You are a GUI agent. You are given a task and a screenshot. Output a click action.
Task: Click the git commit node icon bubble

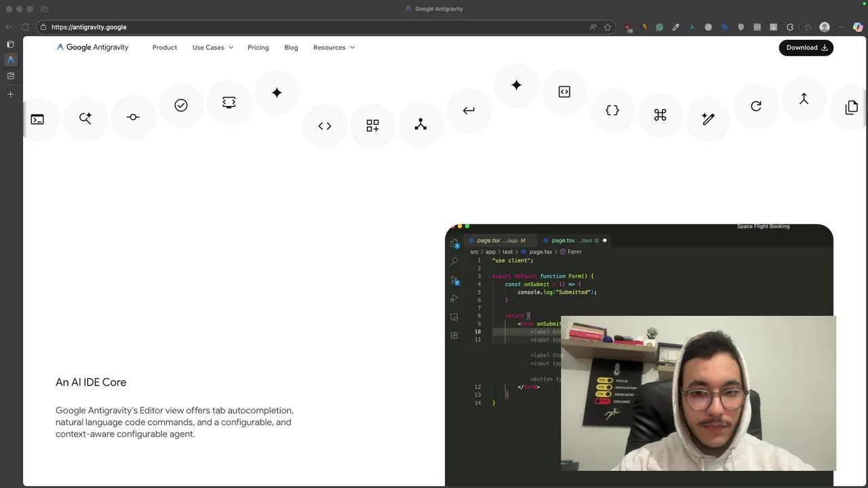(x=133, y=117)
